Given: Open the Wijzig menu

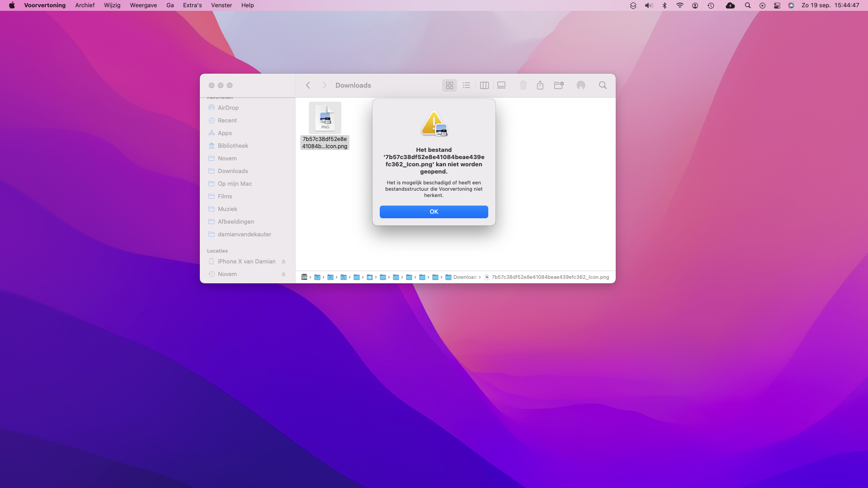Looking at the screenshot, I should pos(112,5).
